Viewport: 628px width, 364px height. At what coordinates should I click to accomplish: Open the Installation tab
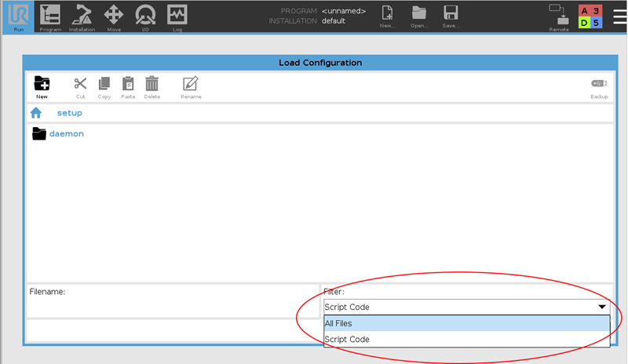[82, 16]
